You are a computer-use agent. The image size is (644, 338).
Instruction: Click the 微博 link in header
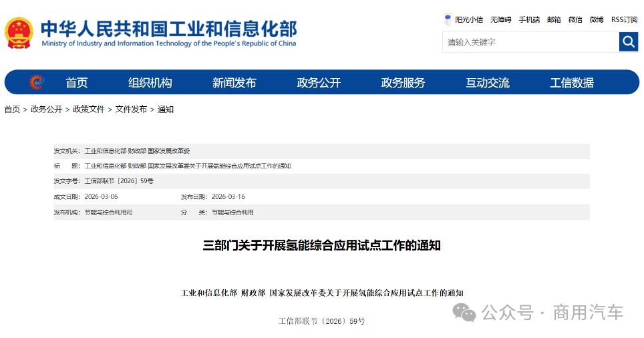click(x=597, y=19)
